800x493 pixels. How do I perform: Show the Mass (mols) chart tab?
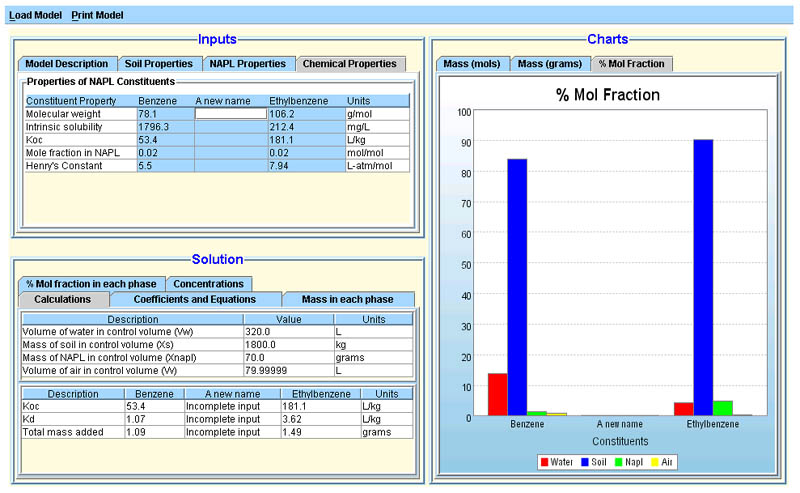coord(472,64)
